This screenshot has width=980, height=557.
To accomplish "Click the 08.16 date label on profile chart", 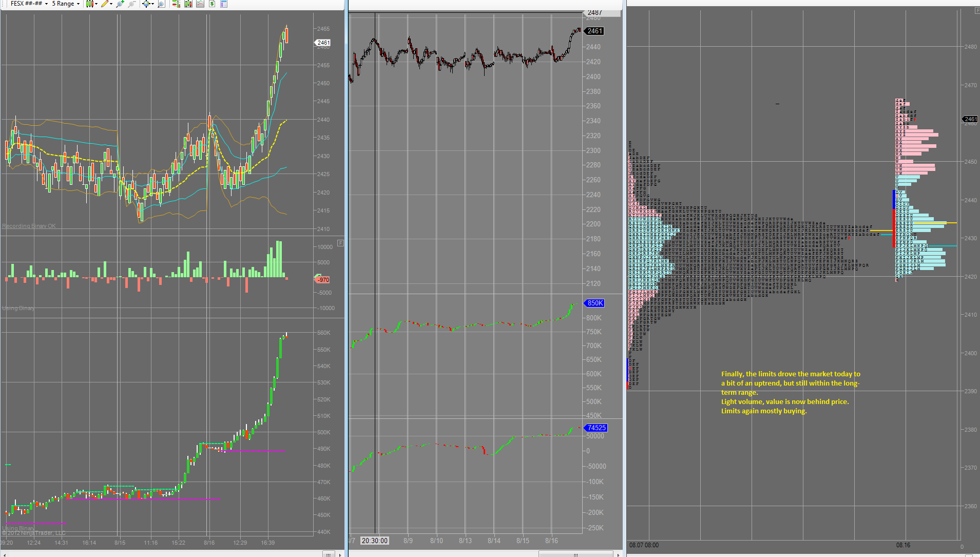I will 903,545.
